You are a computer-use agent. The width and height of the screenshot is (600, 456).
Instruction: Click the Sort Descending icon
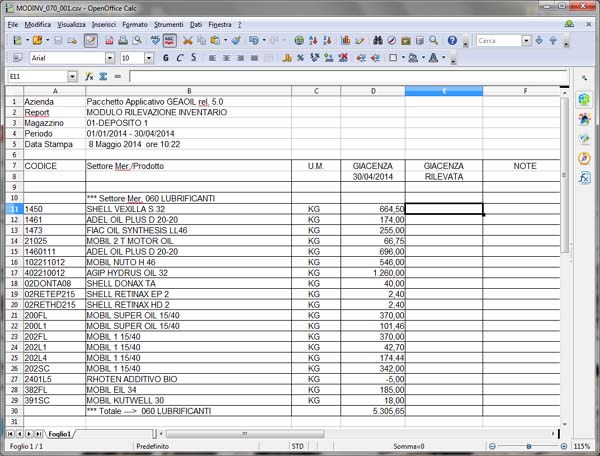327,40
